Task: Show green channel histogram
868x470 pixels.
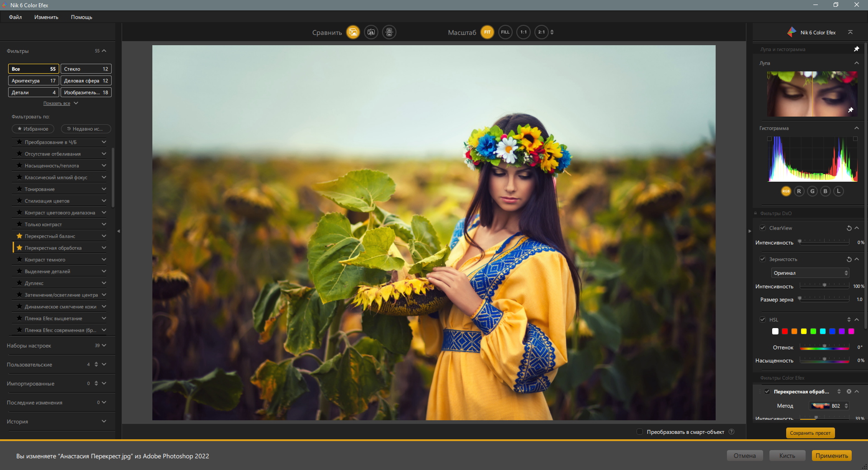Action: pyautogui.click(x=812, y=191)
